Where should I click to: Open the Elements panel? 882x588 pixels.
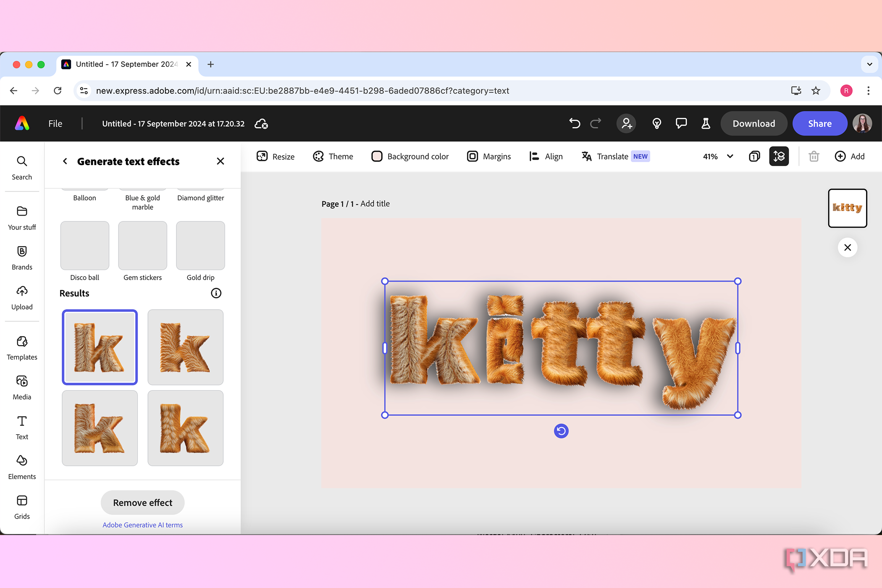click(x=22, y=467)
